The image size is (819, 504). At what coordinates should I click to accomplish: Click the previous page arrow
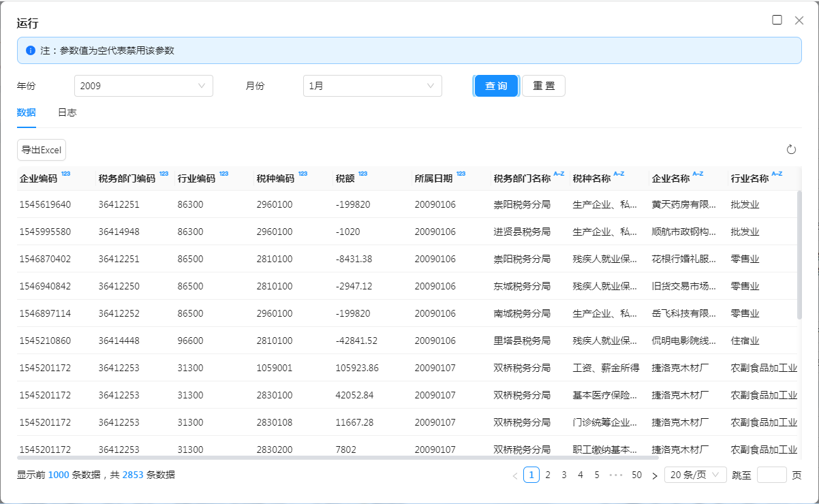[x=514, y=475]
